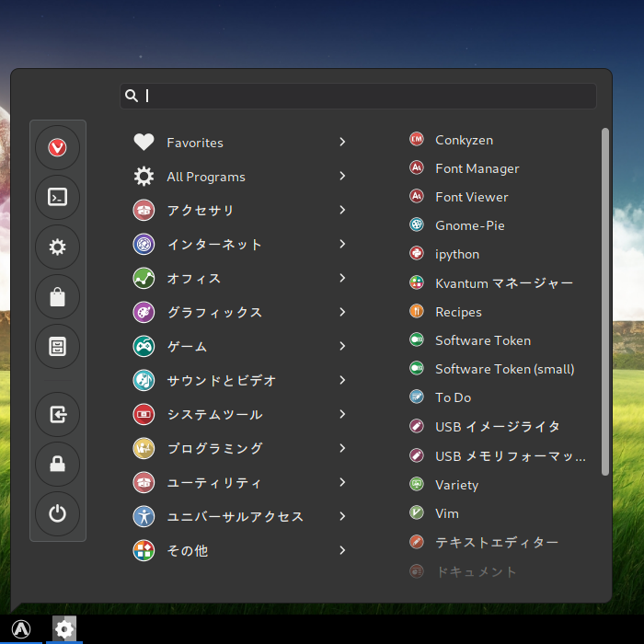Open the terminal shortcut in sidebar
644x644 pixels.
coord(57,197)
